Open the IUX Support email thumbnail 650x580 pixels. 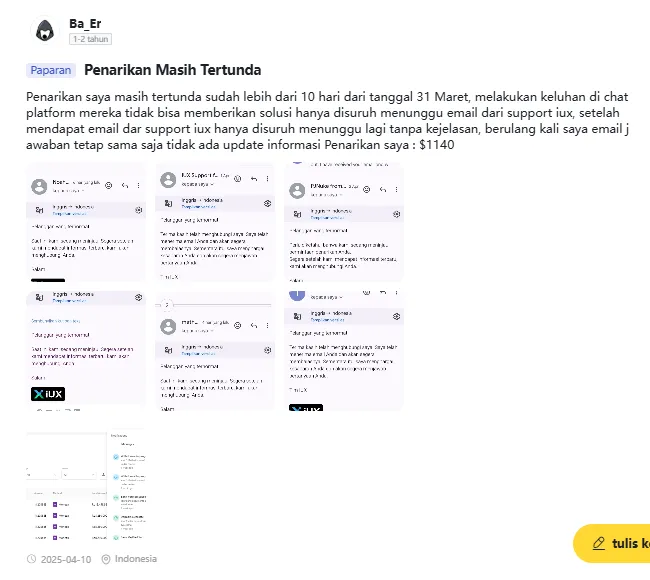(x=215, y=223)
